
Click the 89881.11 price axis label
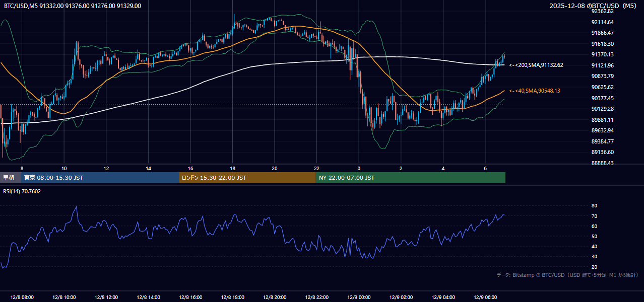603,120
